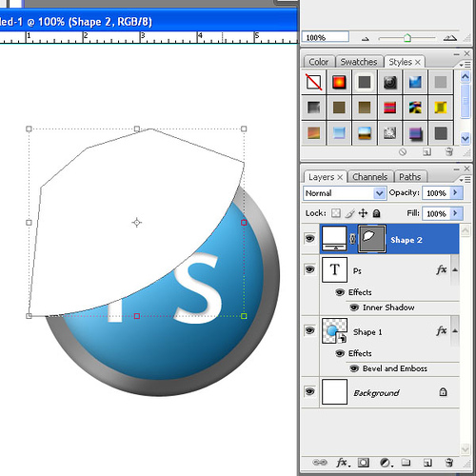Image resolution: width=476 pixels, height=476 pixels.
Task: Apply the default no-style swatch
Action: 313,82
